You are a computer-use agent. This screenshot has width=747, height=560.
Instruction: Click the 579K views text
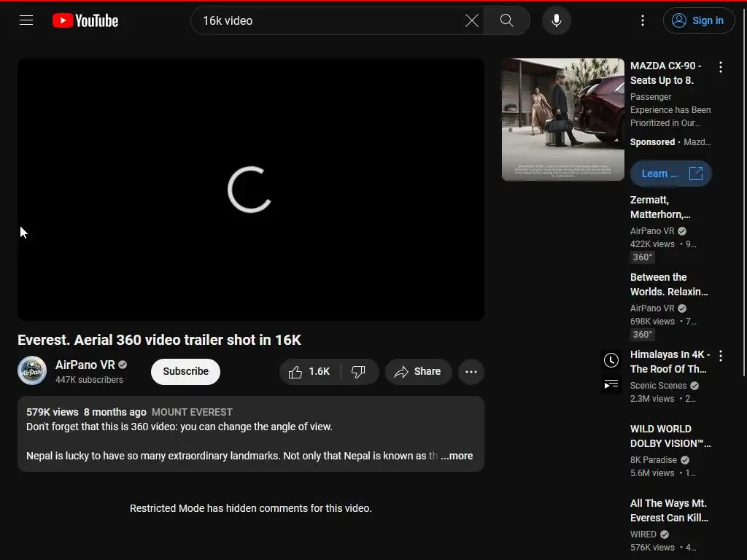(x=53, y=413)
